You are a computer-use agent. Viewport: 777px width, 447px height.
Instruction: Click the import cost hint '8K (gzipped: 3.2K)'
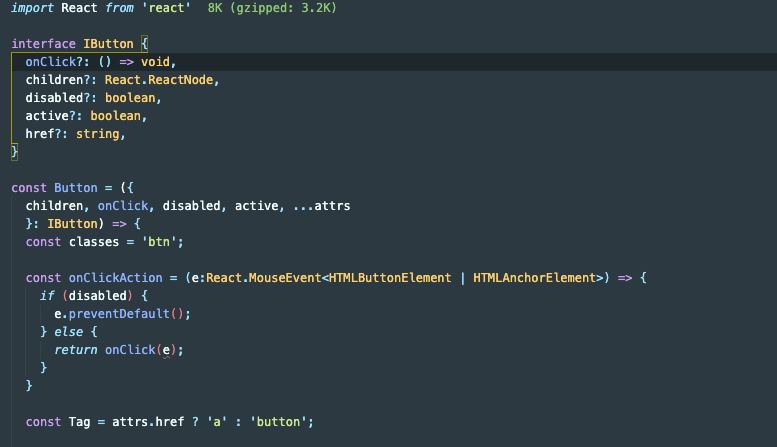coord(272,8)
